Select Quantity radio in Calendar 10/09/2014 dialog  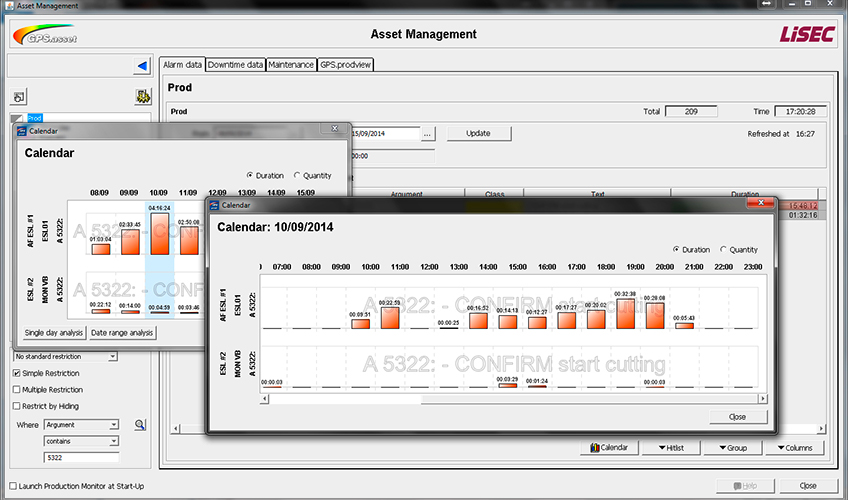(x=725, y=250)
